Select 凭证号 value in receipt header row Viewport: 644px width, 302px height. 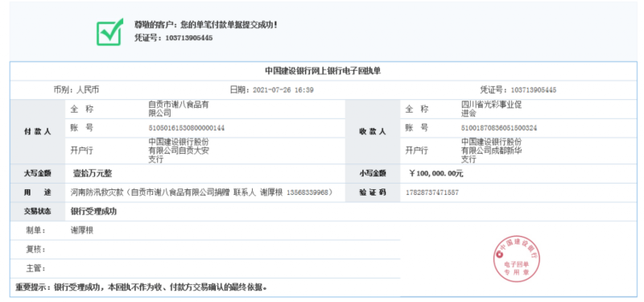pos(533,90)
